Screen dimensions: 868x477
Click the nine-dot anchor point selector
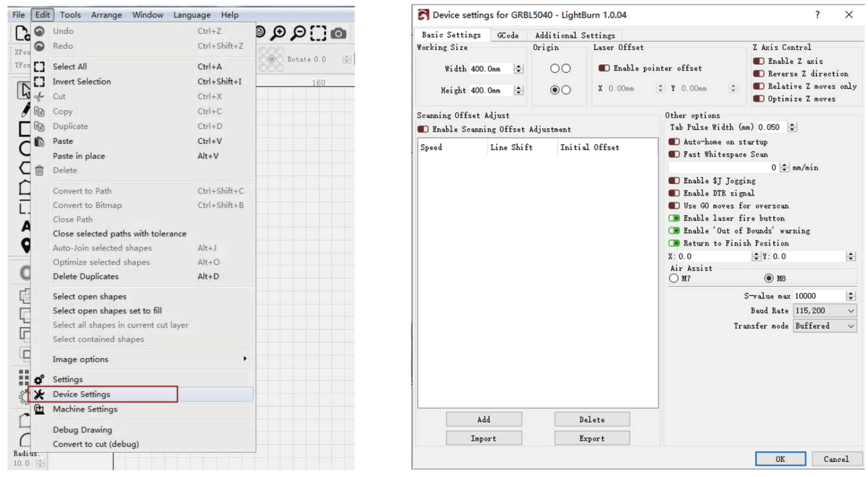(271, 59)
